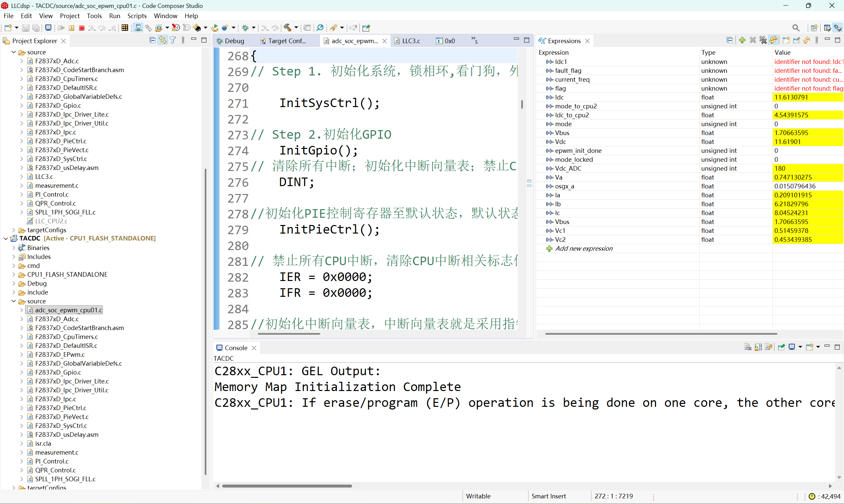Image resolution: width=844 pixels, height=504 pixels.
Task: Switch to the LLC3.c editor tab
Action: tap(410, 41)
